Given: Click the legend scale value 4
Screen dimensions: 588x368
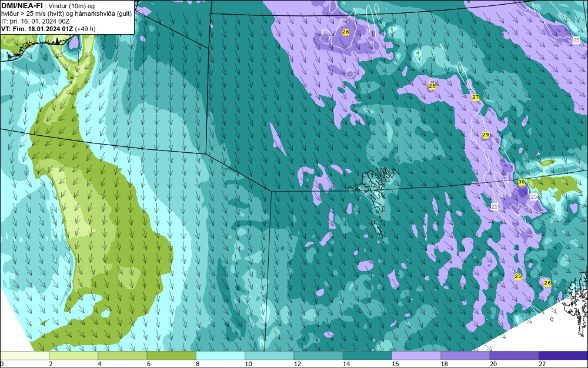Looking at the screenshot, I should click(x=100, y=364).
